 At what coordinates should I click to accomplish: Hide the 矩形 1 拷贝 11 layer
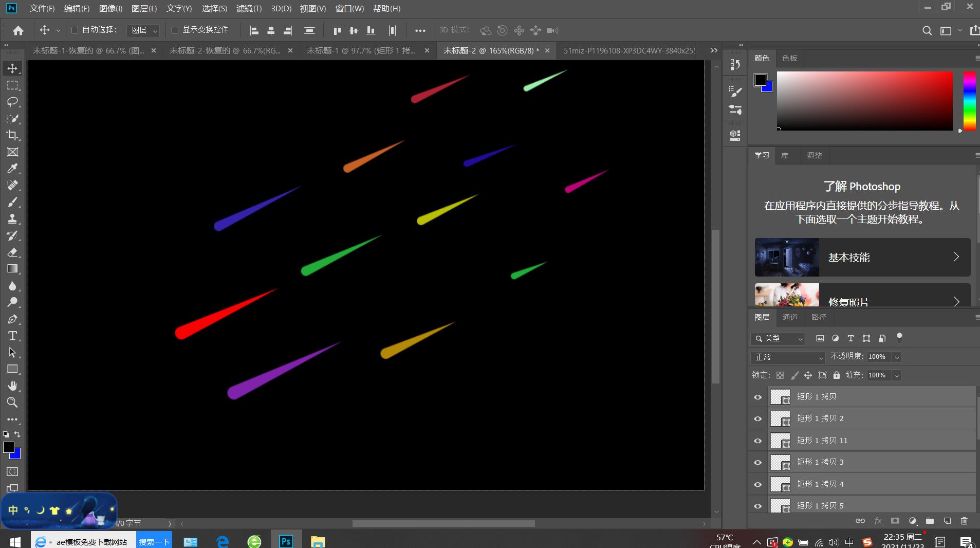(758, 441)
